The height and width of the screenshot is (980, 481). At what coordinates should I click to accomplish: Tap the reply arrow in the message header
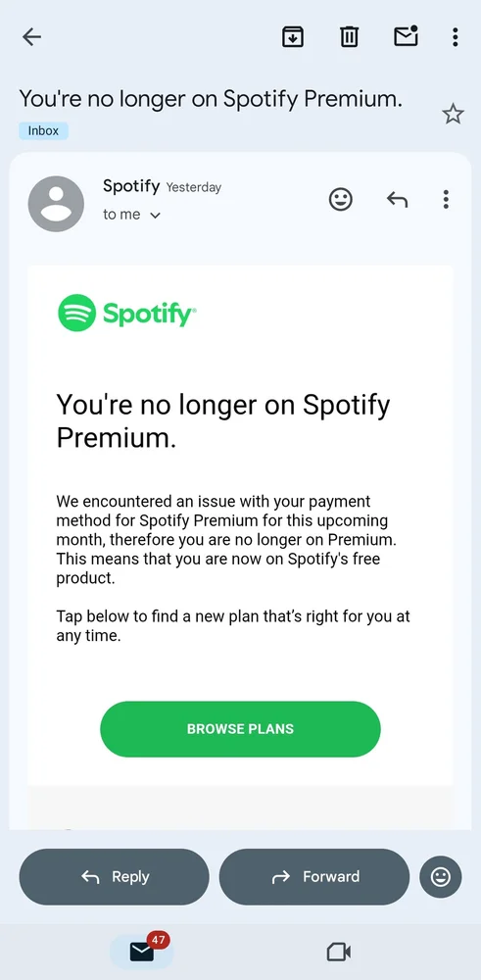coord(397,199)
